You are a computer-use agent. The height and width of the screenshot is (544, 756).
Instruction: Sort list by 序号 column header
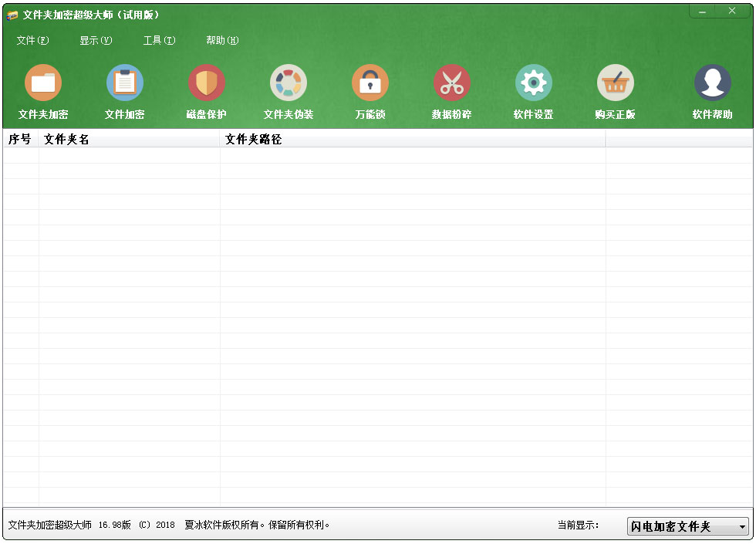[x=20, y=140]
